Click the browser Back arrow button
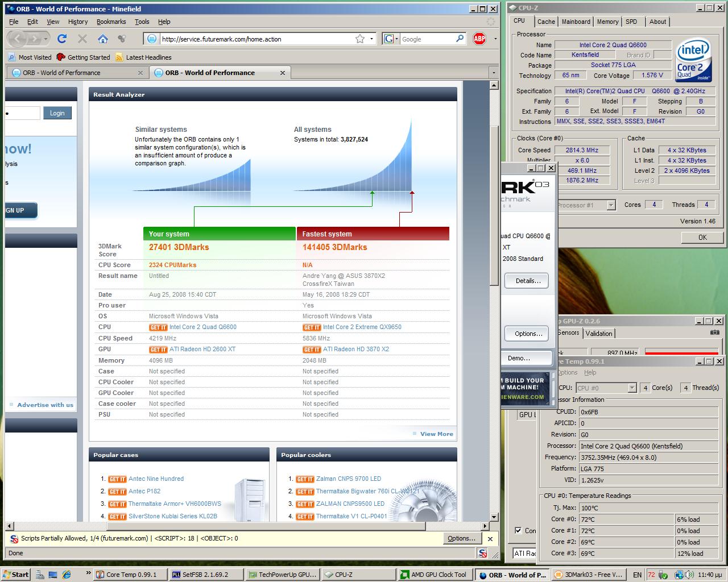This screenshot has height=582, width=728. click(x=18, y=39)
